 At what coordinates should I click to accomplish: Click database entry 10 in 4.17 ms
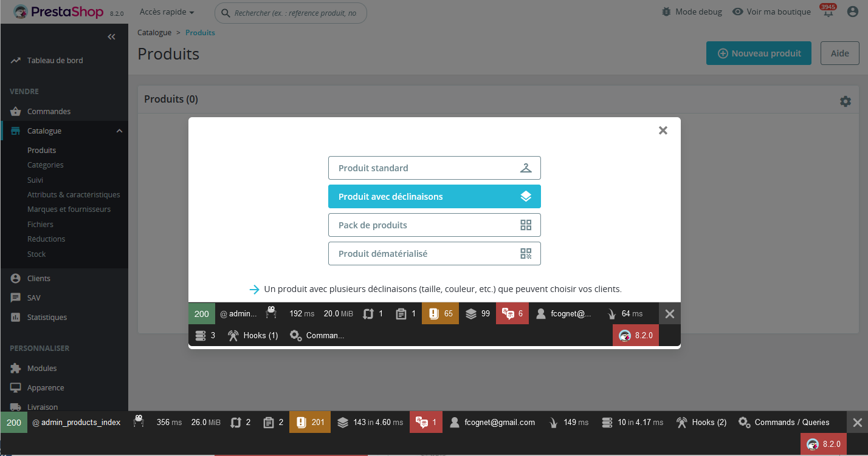632,422
